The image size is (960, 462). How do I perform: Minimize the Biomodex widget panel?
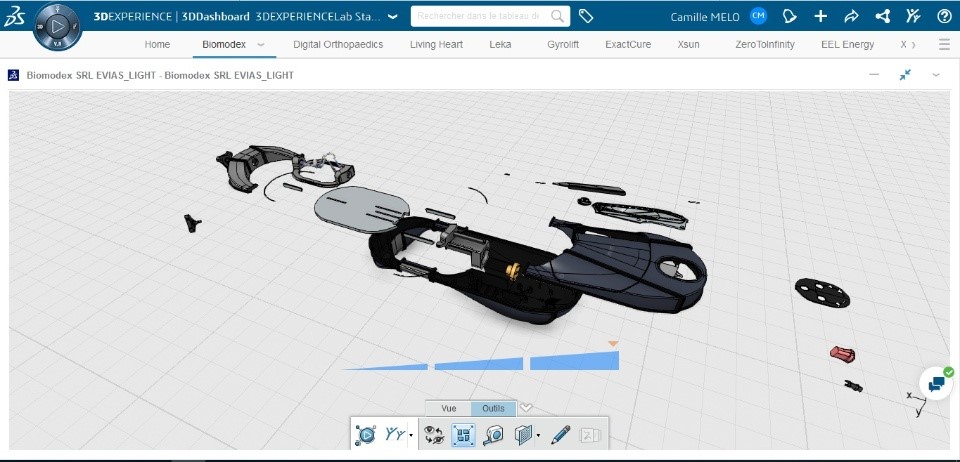(874, 75)
